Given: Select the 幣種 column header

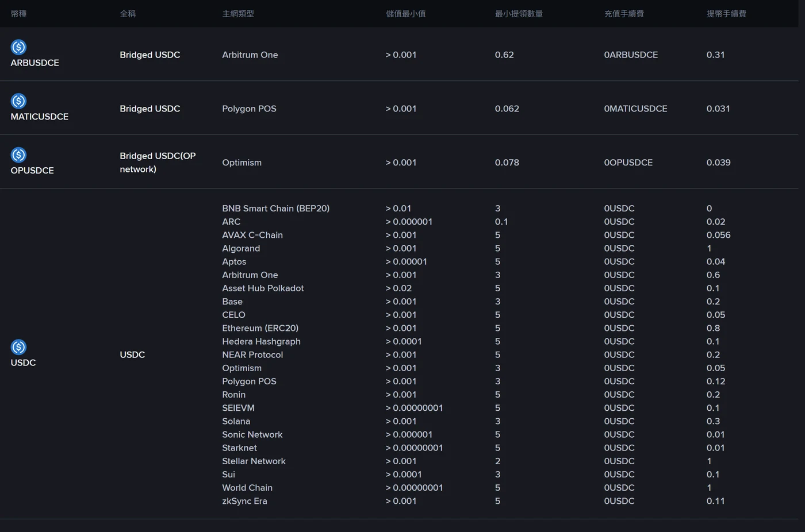Looking at the screenshot, I should tap(18, 14).
